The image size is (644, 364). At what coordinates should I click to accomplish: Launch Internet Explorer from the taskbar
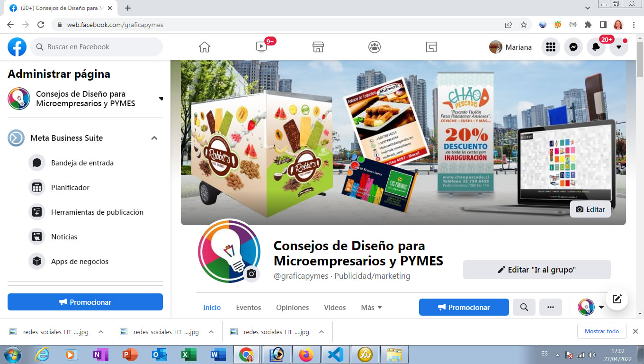pos(42,355)
